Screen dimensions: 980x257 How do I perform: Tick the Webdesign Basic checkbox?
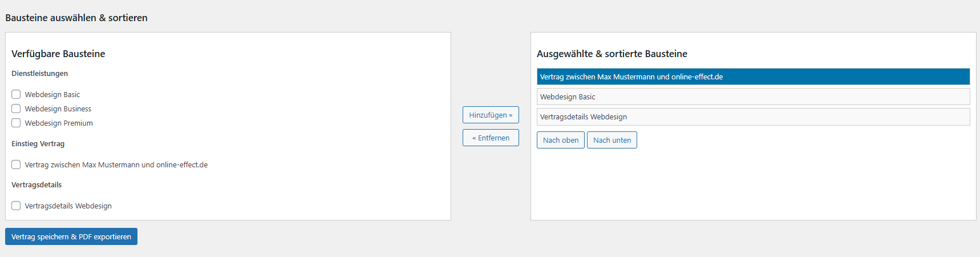[16, 94]
